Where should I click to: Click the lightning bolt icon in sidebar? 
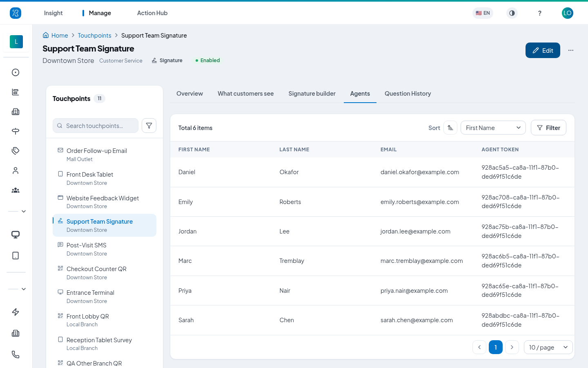16,312
